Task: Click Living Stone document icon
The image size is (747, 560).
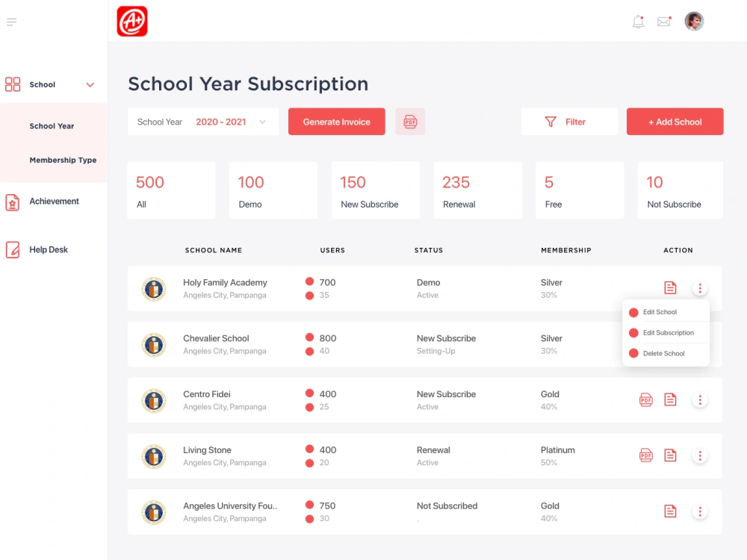Action: click(670, 455)
